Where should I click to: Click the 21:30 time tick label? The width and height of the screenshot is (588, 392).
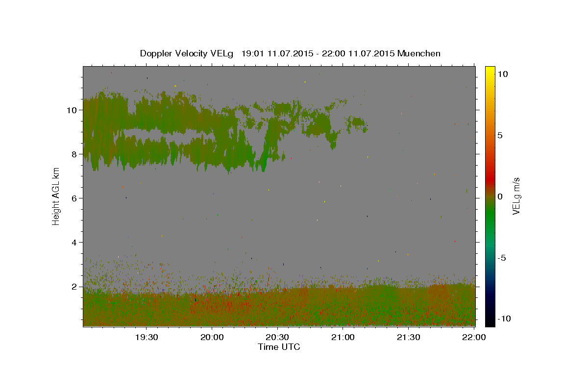pyautogui.click(x=408, y=337)
